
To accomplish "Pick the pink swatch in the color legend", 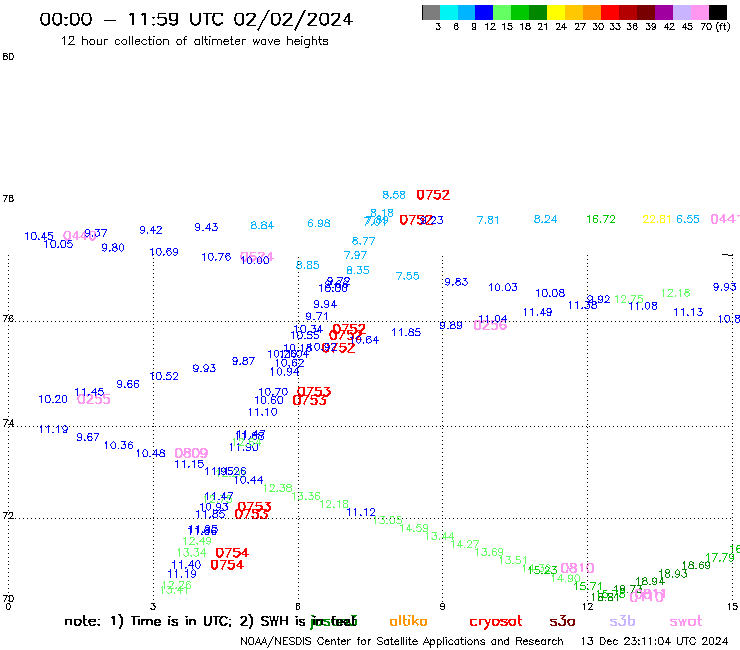I will [x=699, y=12].
